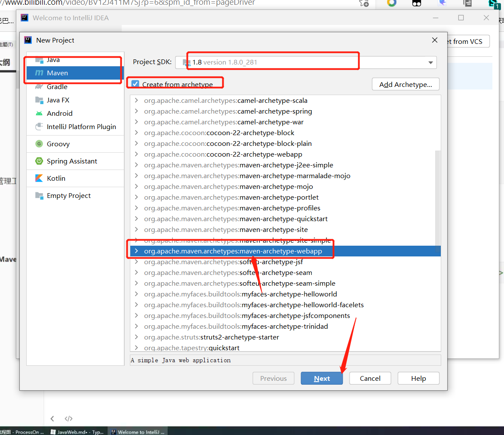Select softeu-archetype-seam-simple row
504x435 pixels.
point(286,283)
